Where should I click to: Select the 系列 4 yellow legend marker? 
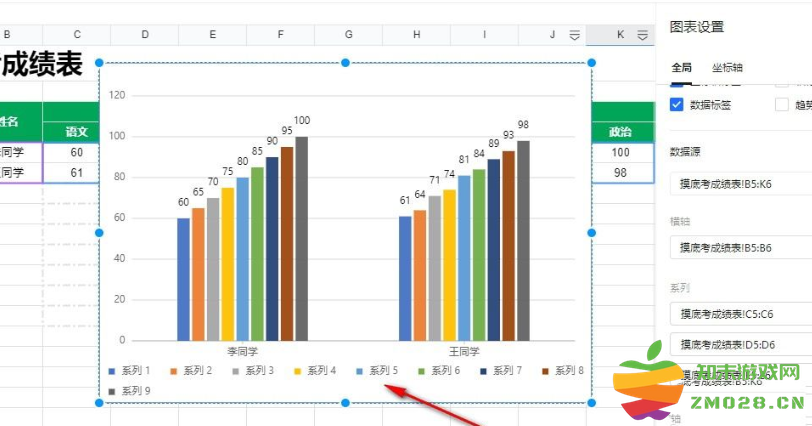click(x=298, y=371)
